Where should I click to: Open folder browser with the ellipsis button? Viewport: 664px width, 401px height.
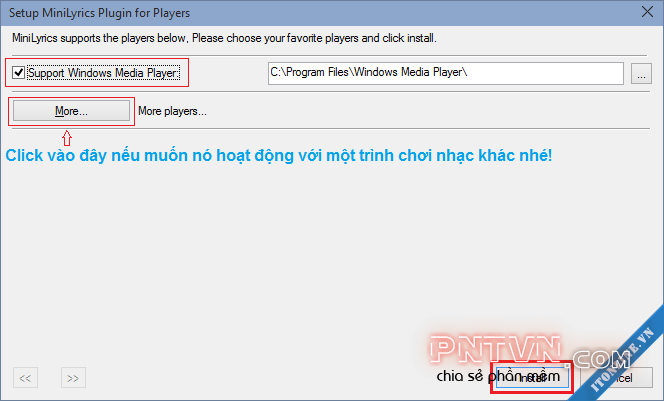point(641,74)
